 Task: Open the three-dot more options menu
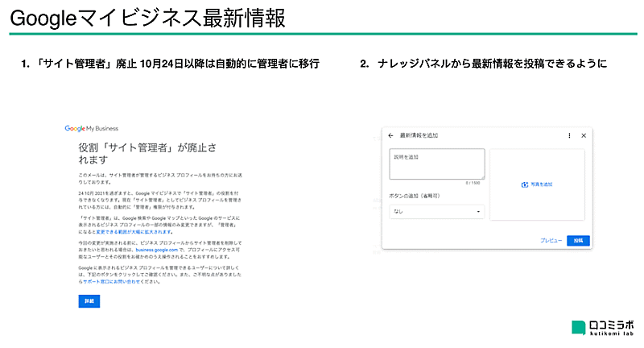coord(570,135)
